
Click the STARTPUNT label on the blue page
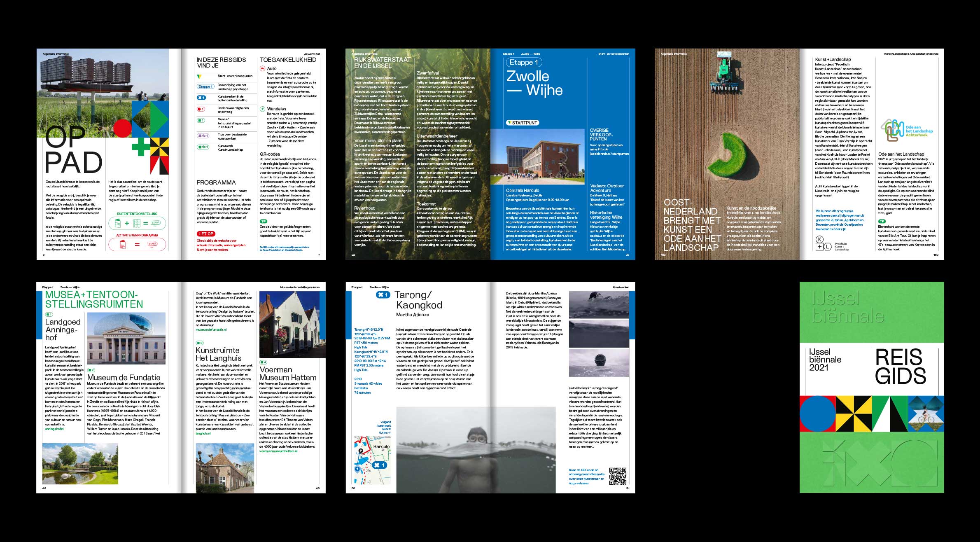(x=523, y=123)
